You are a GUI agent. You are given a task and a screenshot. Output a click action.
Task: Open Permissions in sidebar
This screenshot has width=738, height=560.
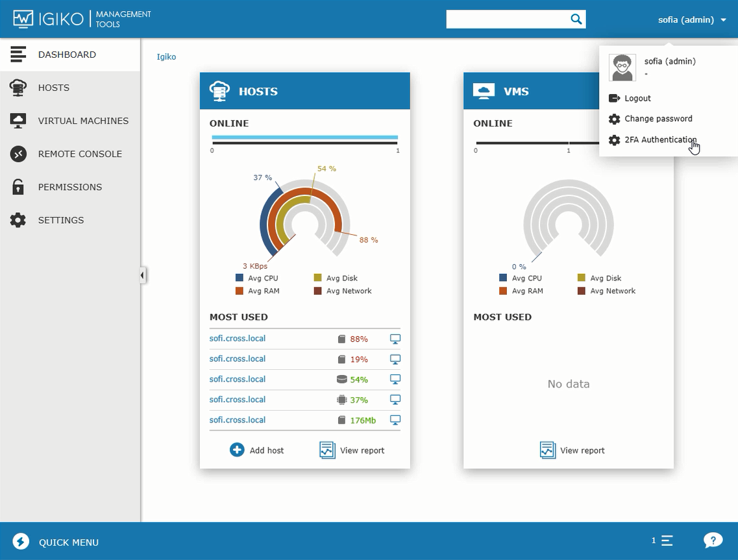click(x=70, y=187)
